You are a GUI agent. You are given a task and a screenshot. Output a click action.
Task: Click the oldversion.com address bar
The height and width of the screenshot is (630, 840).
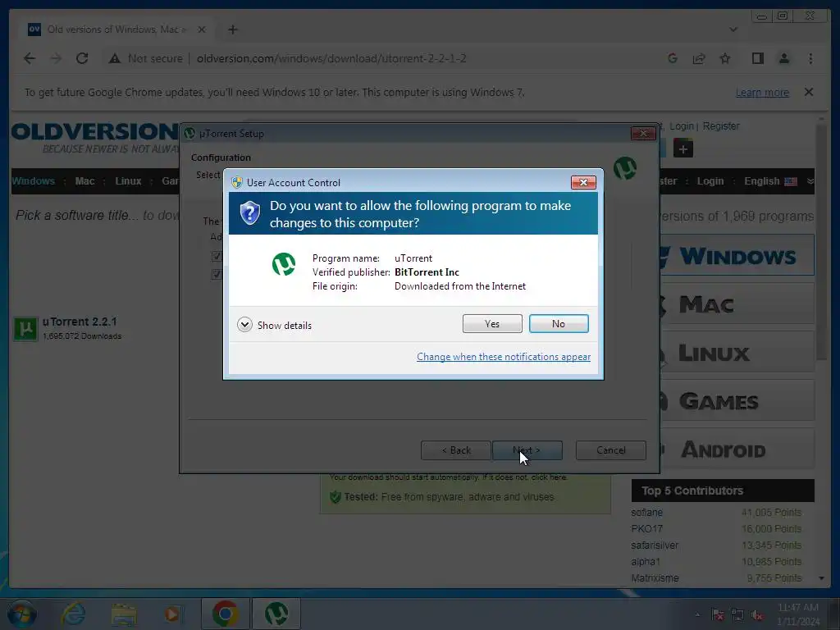click(331, 58)
